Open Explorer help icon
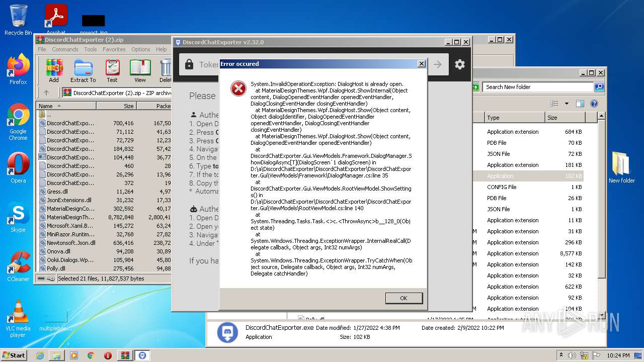Viewport: 644px width, 362px height. click(594, 104)
